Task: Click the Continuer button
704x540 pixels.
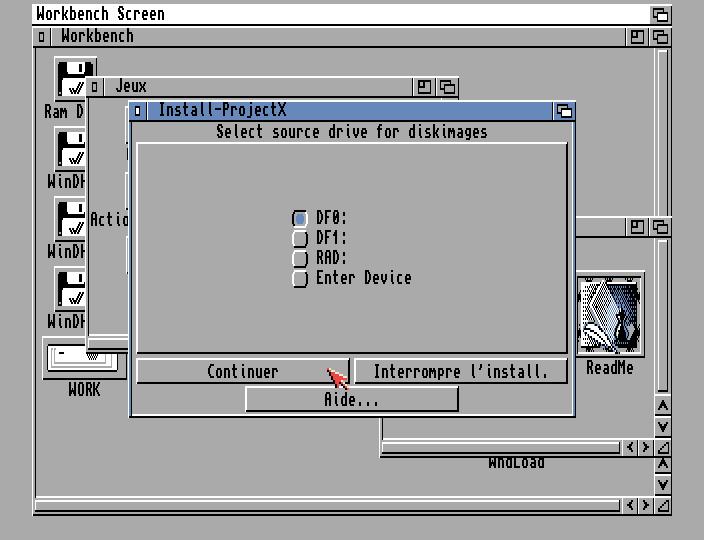Action: [243, 371]
